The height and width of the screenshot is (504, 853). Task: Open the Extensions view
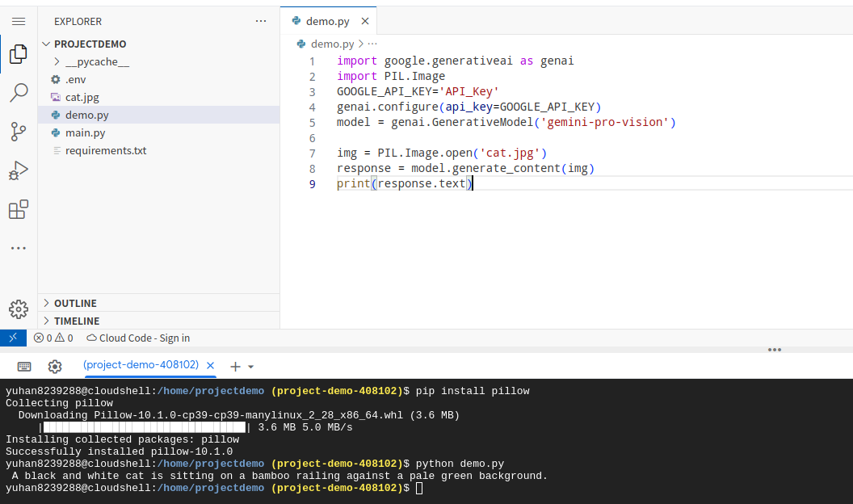click(19, 208)
